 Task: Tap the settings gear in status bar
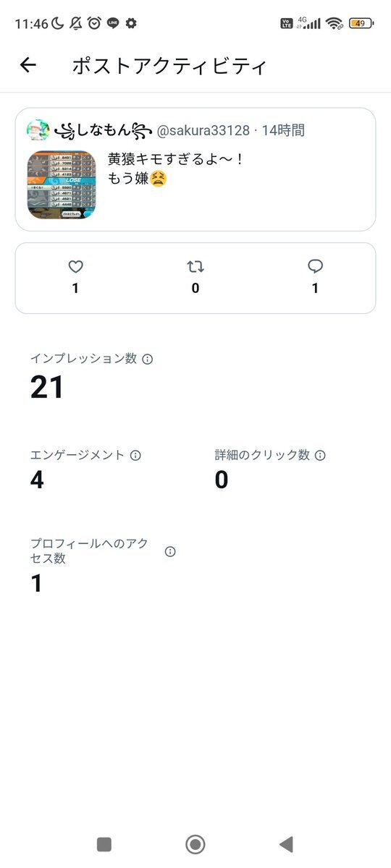tap(131, 23)
